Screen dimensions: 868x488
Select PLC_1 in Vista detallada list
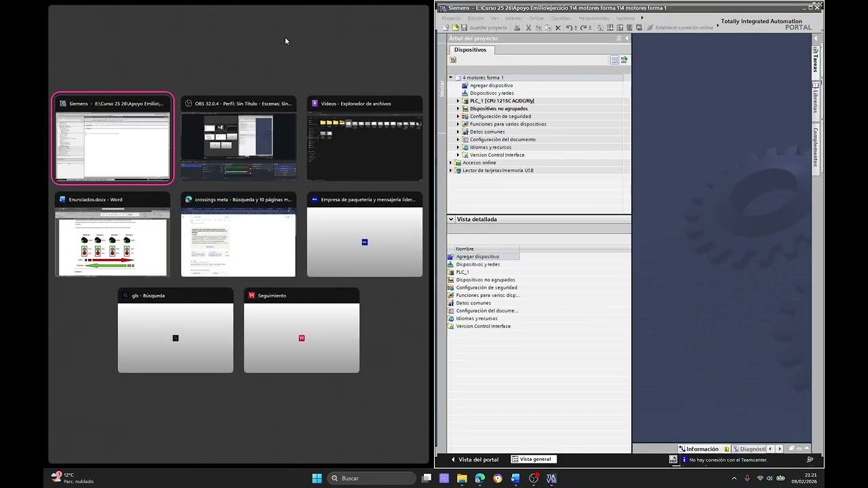(462, 272)
